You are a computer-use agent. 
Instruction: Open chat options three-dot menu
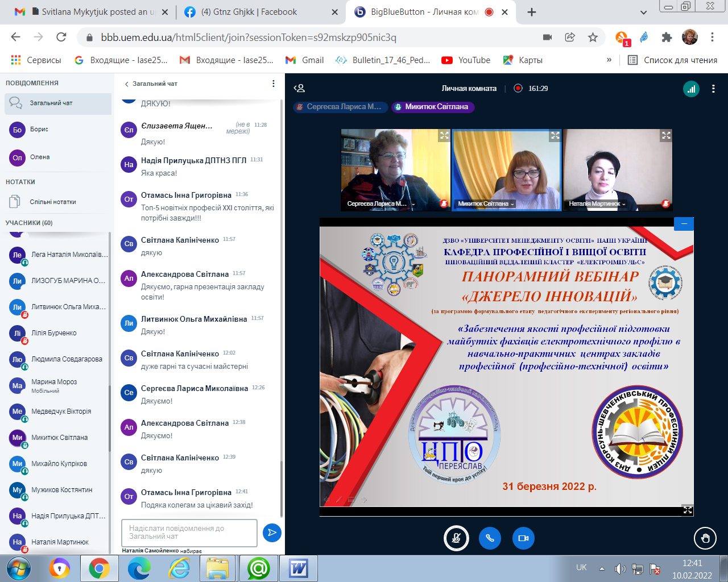click(274, 84)
